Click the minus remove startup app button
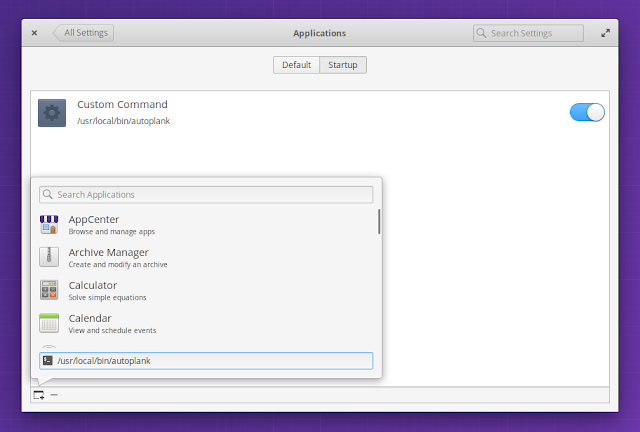This screenshot has height=432, width=640. (x=54, y=395)
